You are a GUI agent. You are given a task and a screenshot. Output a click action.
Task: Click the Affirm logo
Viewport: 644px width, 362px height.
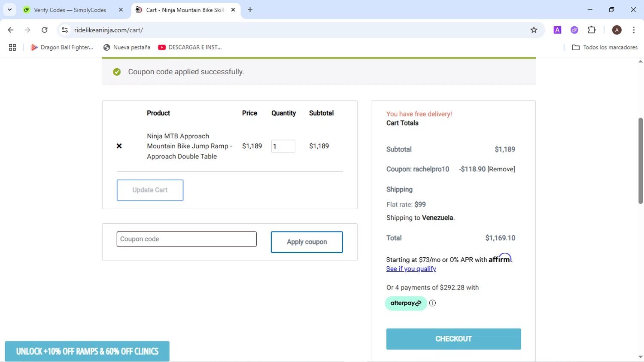(500, 258)
